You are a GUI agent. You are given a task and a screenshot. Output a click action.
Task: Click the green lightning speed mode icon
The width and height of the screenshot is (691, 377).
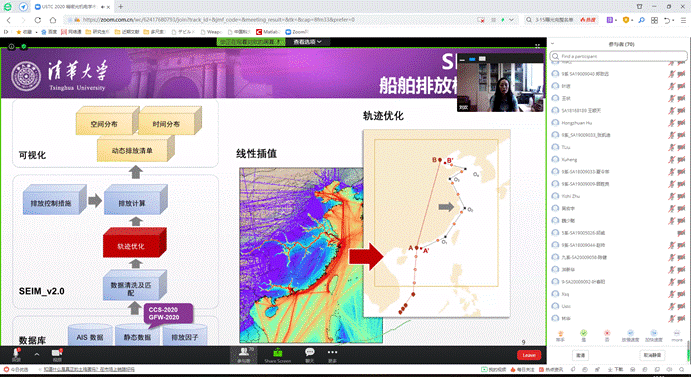click(x=503, y=20)
